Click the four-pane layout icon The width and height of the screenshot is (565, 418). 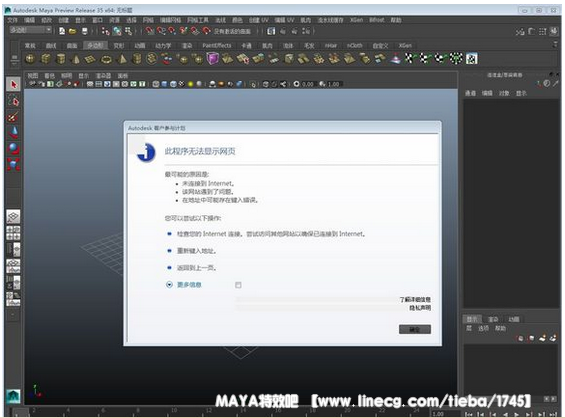click(x=13, y=233)
